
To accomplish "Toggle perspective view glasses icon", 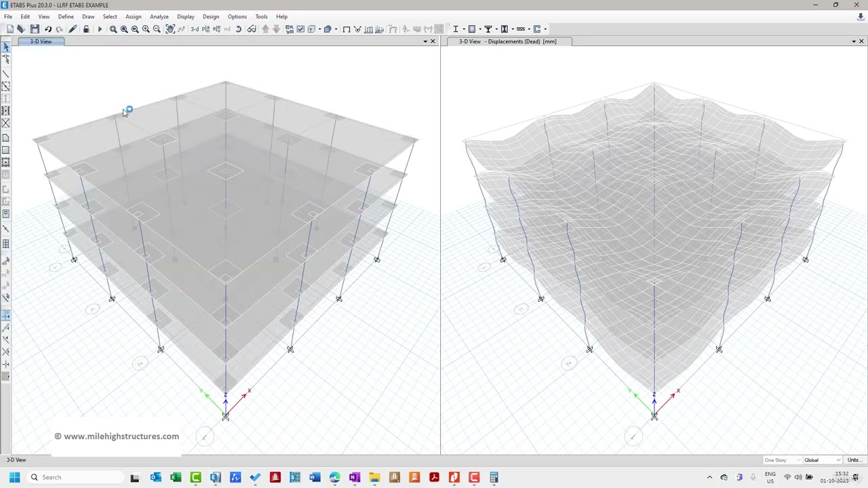I will 252,29.
